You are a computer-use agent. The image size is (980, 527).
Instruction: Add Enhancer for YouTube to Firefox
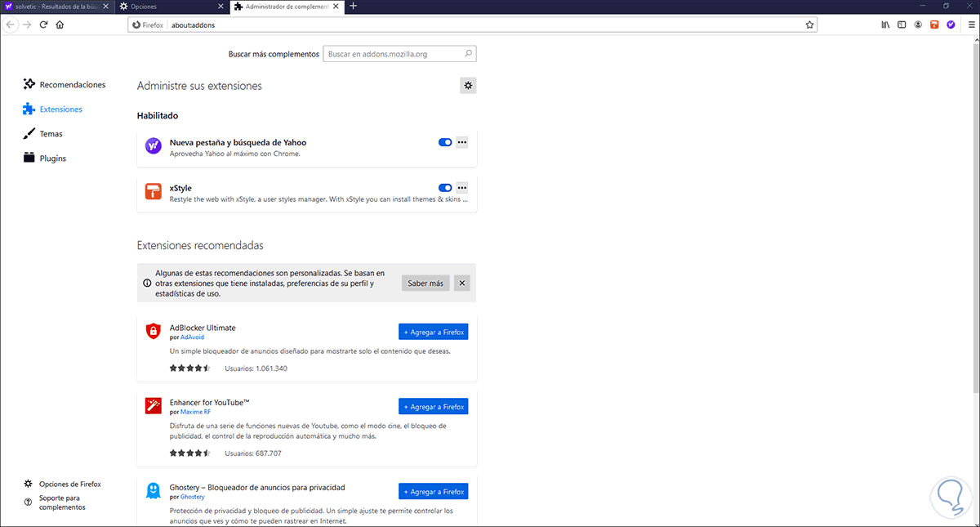point(434,406)
